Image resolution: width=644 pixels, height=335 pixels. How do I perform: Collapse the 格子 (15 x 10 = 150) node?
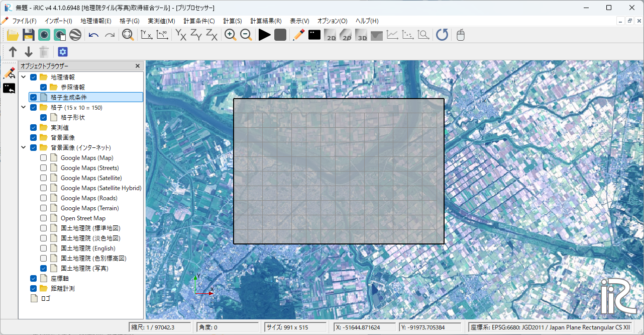click(24, 108)
